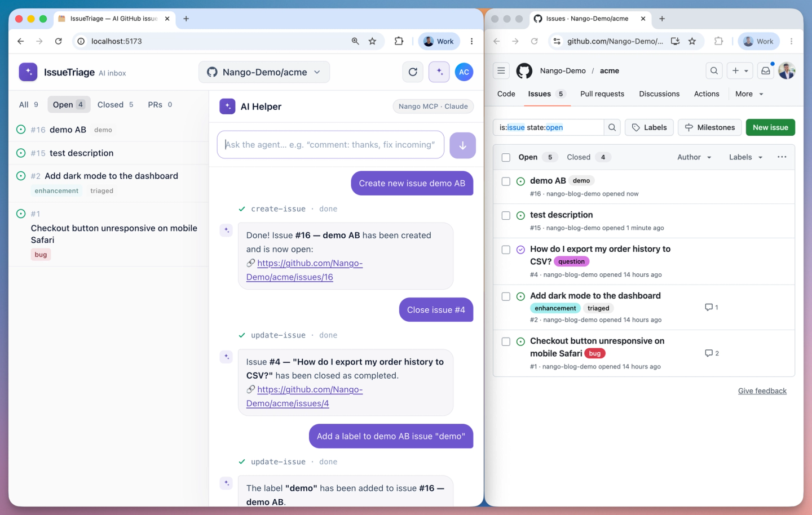812x515 pixels.
Task: Open extensions puzzle icon in IssueTriage window
Action: point(399,41)
